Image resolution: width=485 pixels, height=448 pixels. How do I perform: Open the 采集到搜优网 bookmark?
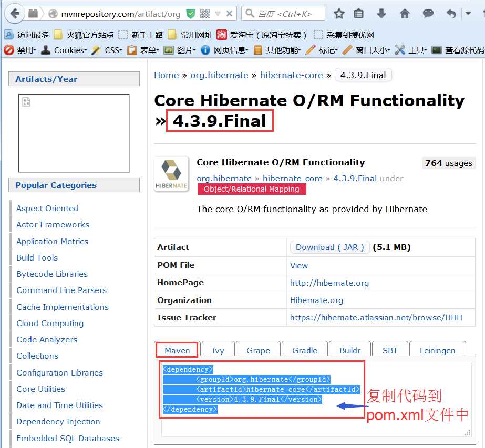(x=344, y=35)
